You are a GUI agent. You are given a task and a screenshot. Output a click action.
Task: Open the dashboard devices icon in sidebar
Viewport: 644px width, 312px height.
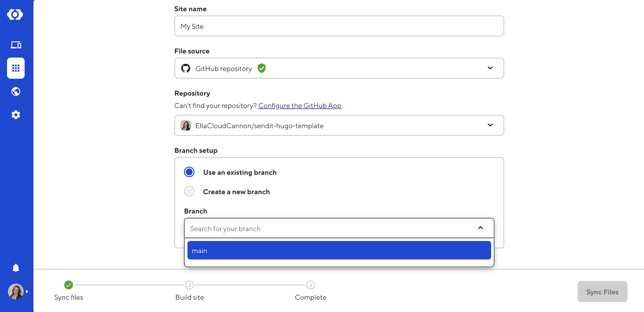pos(16,45)
